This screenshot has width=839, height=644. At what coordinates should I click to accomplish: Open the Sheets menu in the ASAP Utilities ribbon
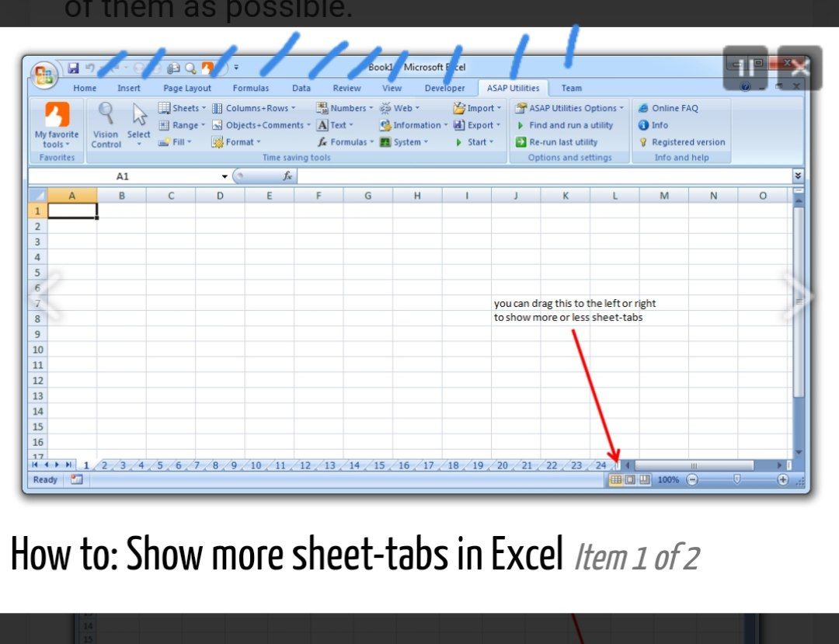click(x=182, y=108)
